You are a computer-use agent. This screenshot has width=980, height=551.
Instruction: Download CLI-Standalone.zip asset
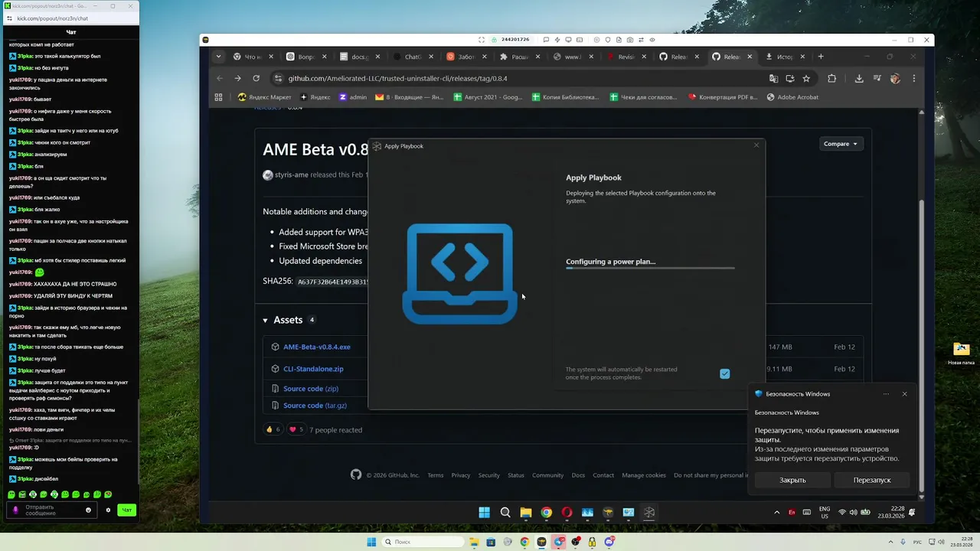coord(313,369)
